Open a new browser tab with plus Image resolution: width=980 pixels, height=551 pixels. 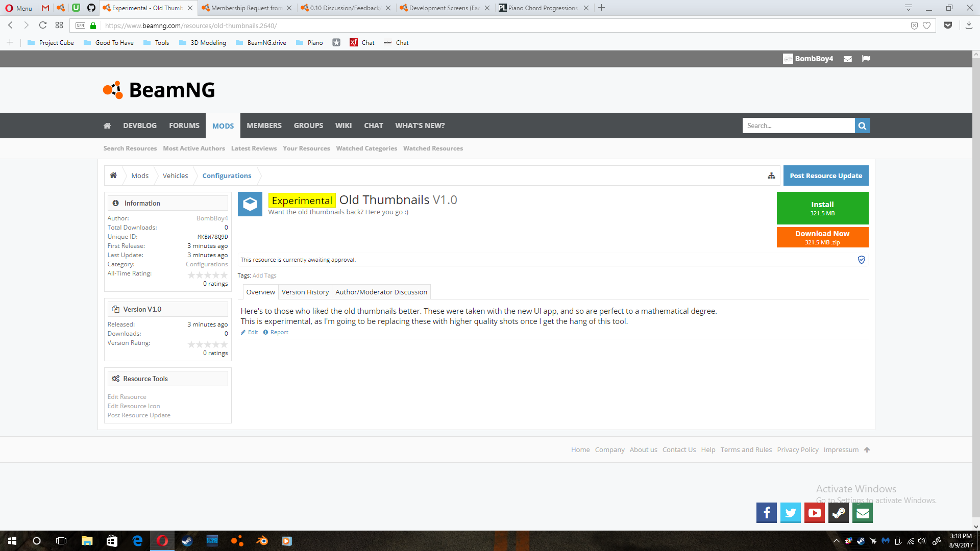[x=602, y=8]
